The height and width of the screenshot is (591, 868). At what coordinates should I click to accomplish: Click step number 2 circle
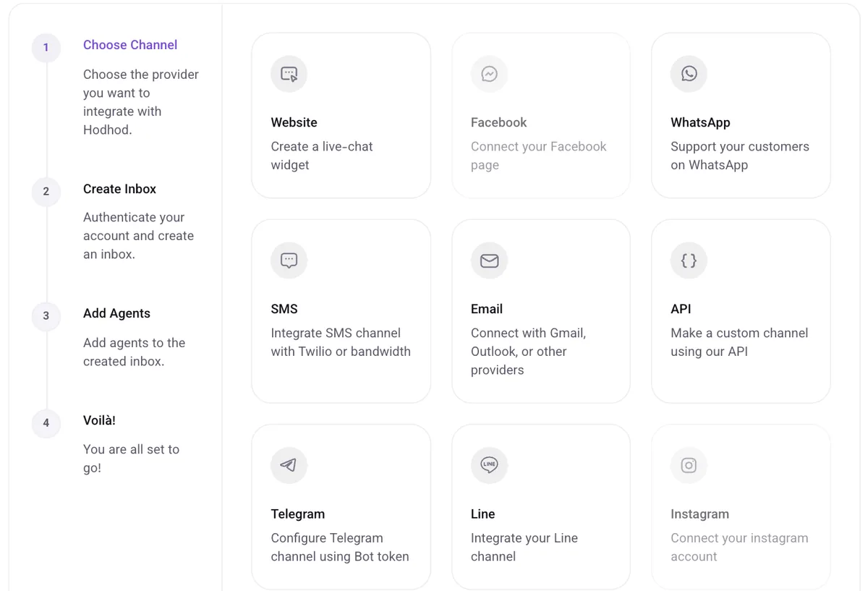click(46, 192)
